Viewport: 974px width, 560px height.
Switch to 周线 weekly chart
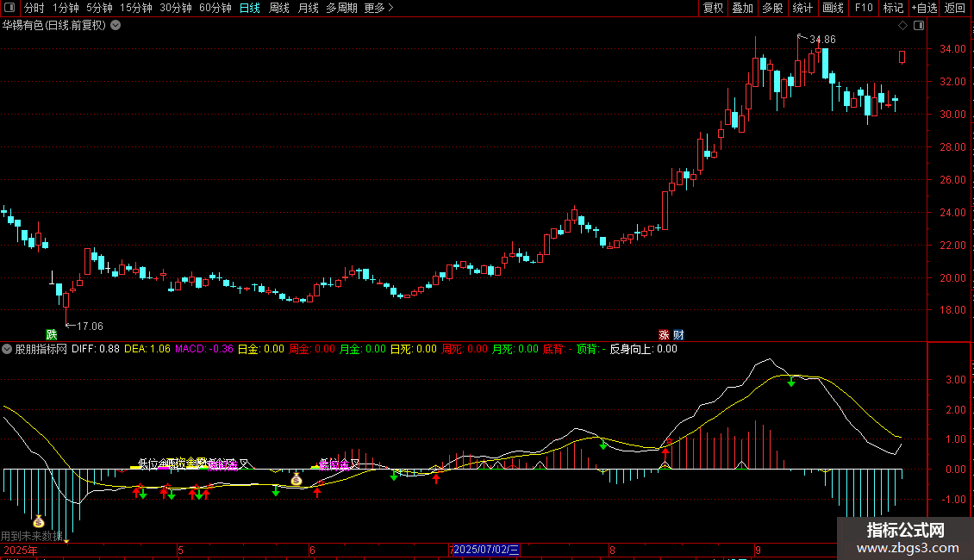(279, 8)
